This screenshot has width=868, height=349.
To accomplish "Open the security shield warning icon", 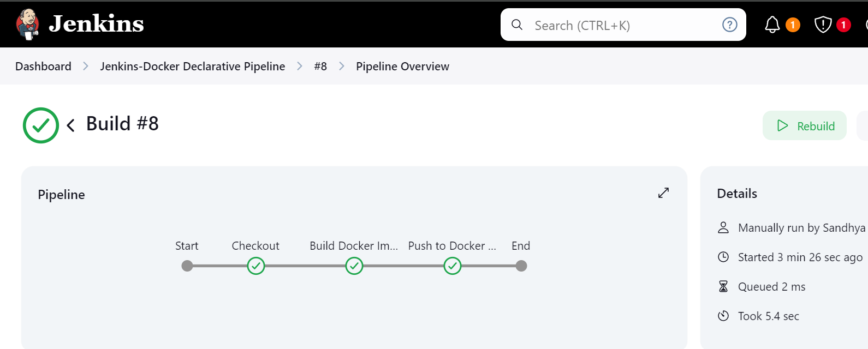I will point(823,25).
